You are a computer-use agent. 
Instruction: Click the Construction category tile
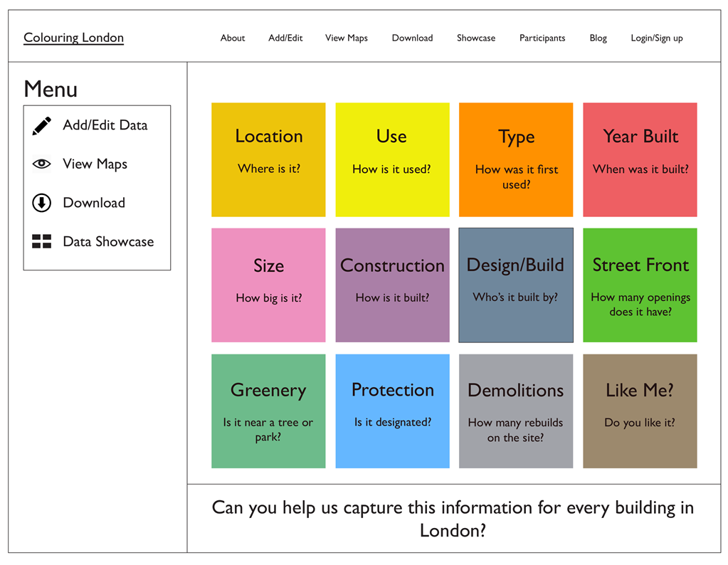(x=392, y=284)
